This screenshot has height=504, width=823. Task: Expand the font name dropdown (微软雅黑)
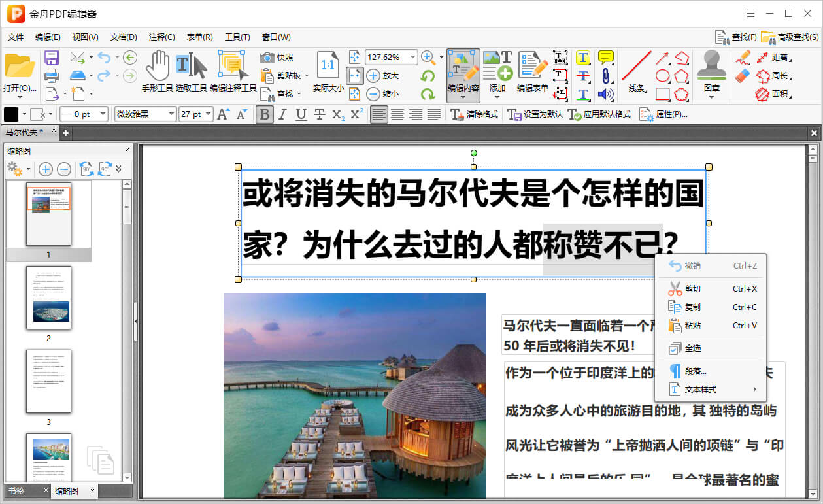171,114
